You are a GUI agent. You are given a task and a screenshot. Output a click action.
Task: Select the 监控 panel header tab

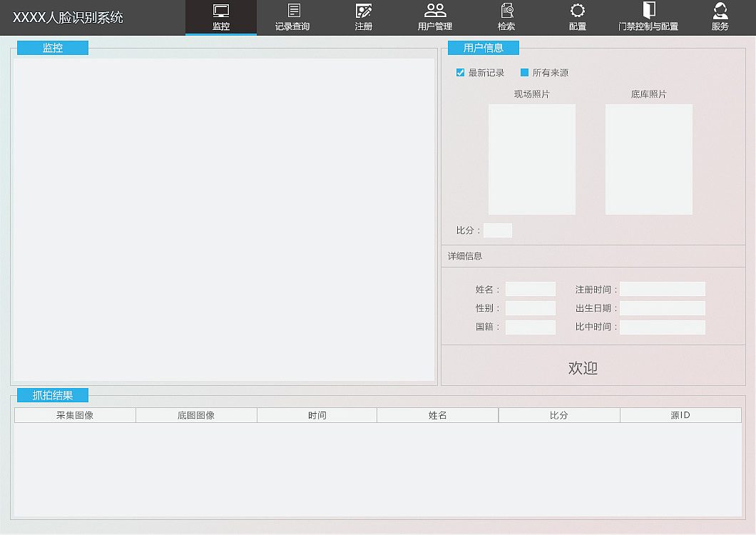click(x=53, y=48)
